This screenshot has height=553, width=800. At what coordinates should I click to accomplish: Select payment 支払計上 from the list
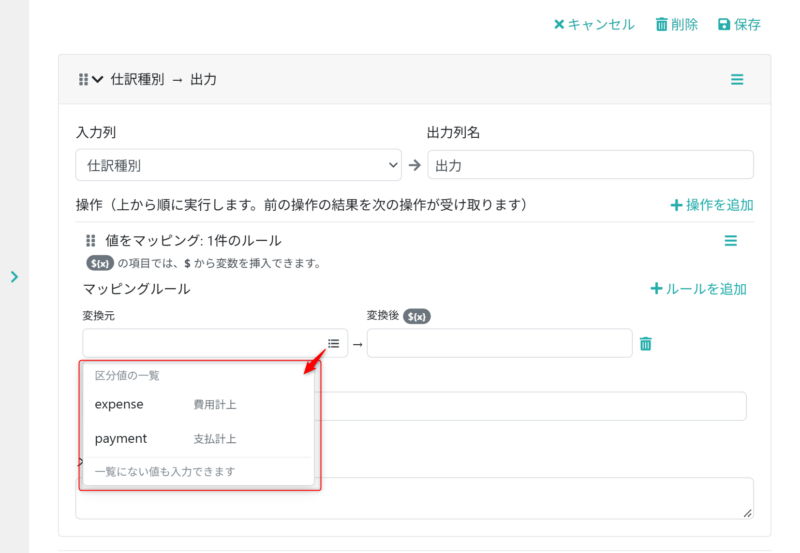point(198,439)
